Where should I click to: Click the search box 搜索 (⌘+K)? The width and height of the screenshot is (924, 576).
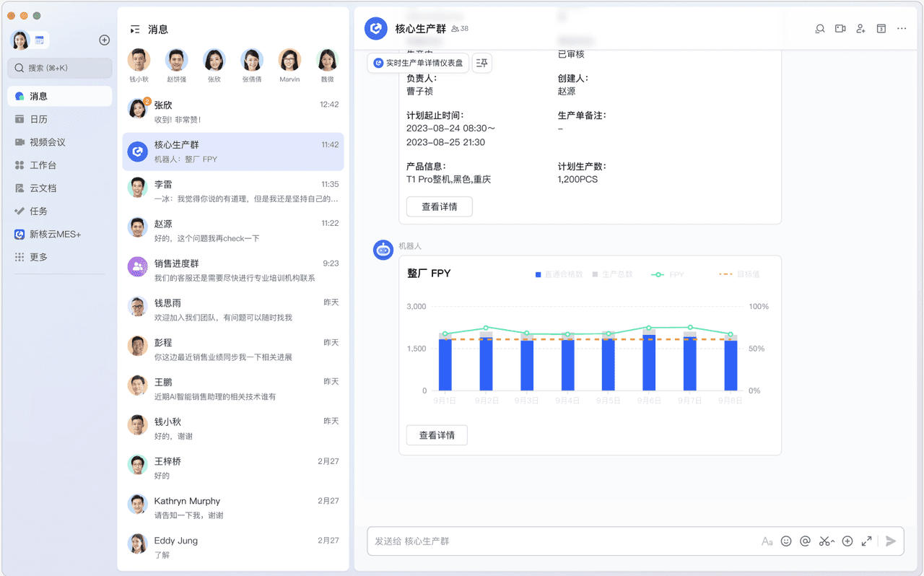tap(60, 68)
